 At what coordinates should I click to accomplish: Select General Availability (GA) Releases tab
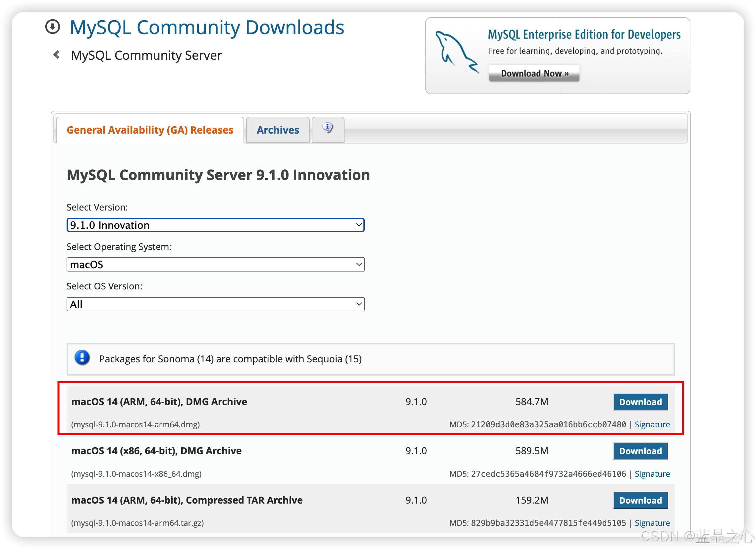pyautogui.click(x=150, y=130)
